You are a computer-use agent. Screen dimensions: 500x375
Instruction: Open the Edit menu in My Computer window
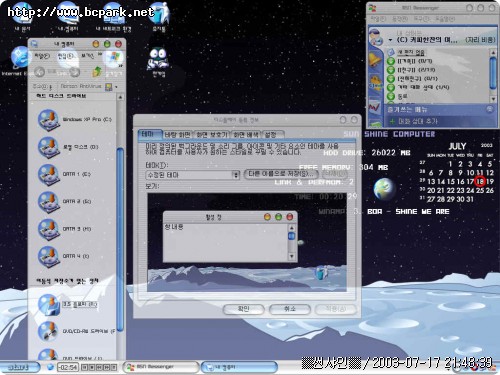(x=65, y=56)
